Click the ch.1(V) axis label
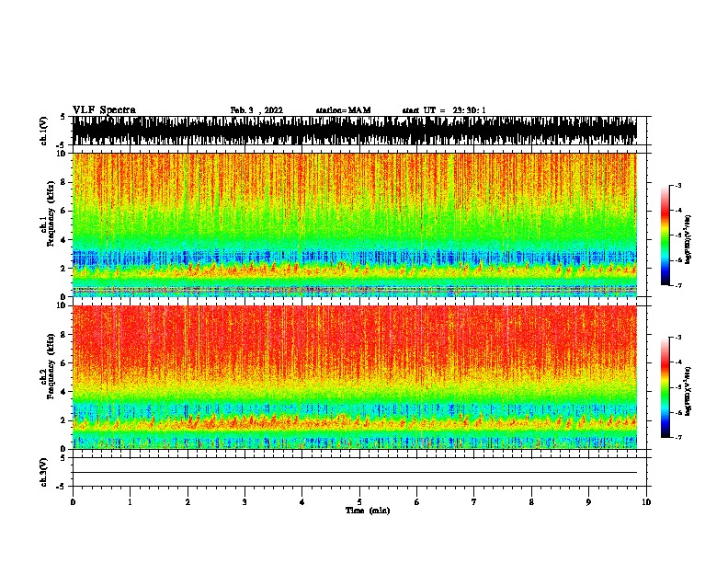Image resolution: width=728 pixels, height=563 pixels. [44, 131]
